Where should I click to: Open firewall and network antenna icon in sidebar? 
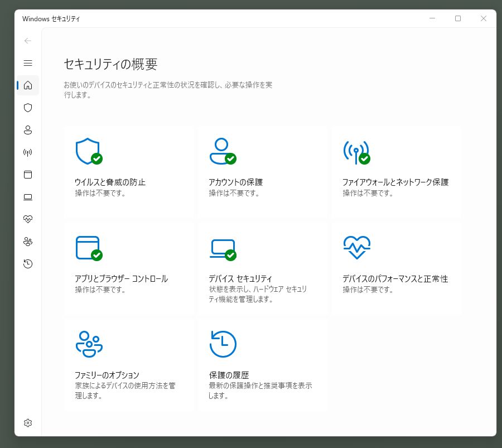(28, 152)
